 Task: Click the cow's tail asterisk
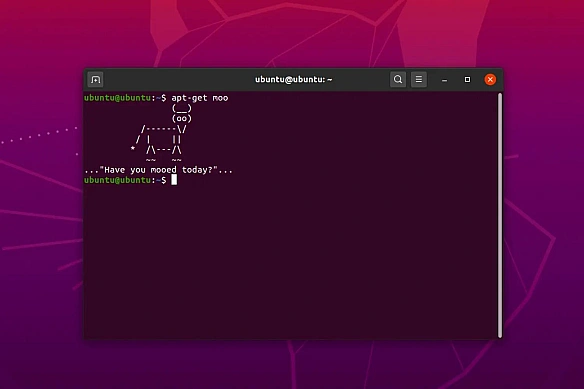tap(133, 149)
